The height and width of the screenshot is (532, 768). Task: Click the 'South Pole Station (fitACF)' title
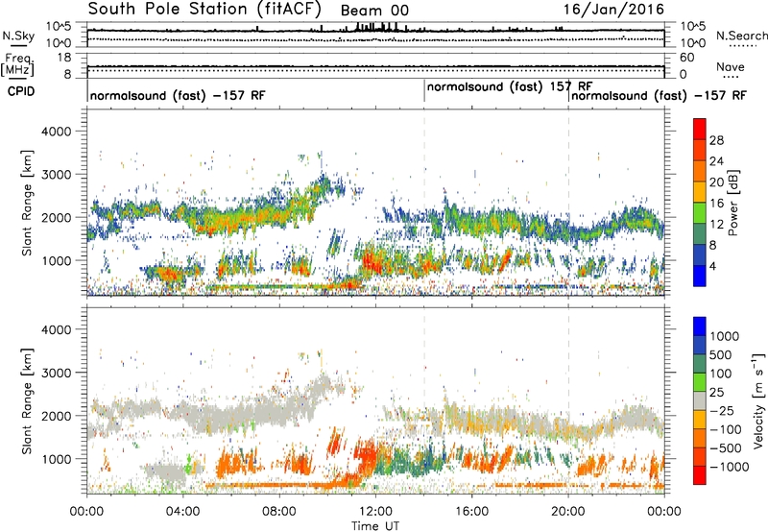[204, 9]
